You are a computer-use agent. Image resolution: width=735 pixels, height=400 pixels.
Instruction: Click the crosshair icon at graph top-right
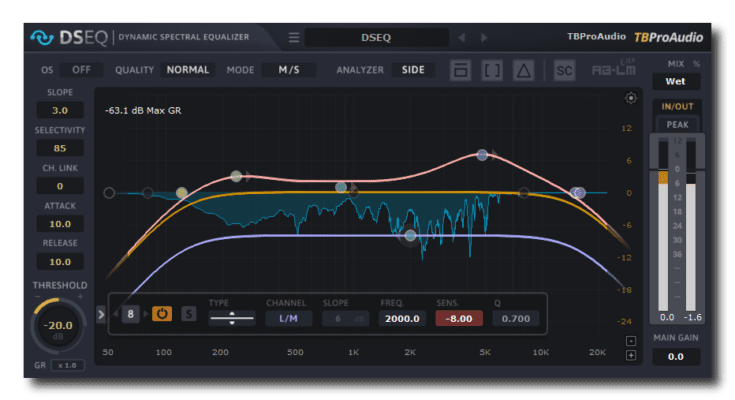pyautogui.click(x=630, y=98)
